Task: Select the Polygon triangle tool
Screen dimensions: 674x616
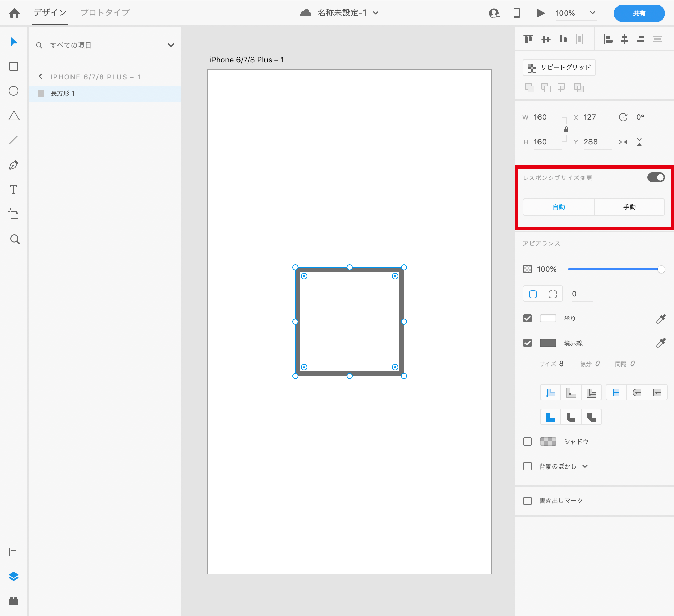Action: click(x=14, y=116)
